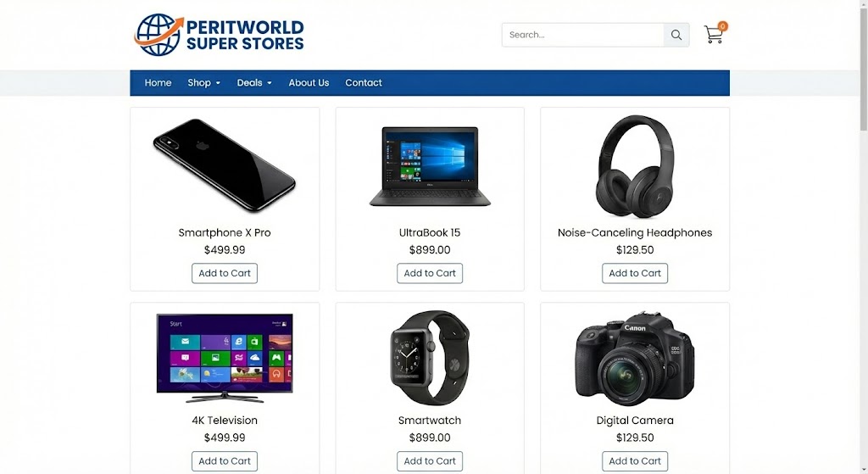This screenshot has height=474, width=868.
Task: Go to the Home menu item
Action: (158, 82)
